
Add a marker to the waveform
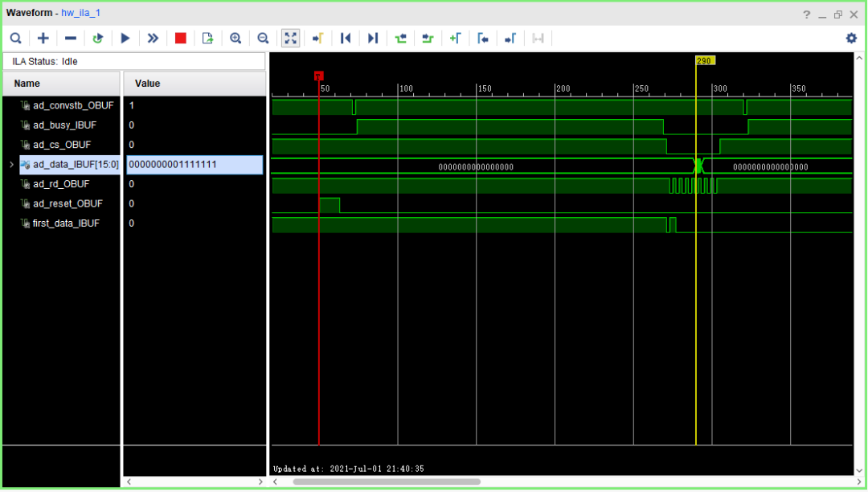click(x=455, y=39)
